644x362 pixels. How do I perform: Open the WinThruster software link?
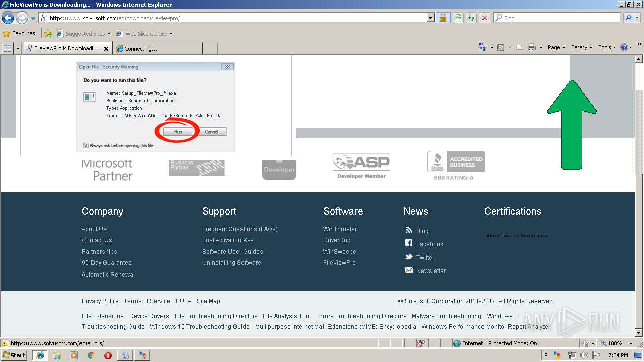click(340, 229)
